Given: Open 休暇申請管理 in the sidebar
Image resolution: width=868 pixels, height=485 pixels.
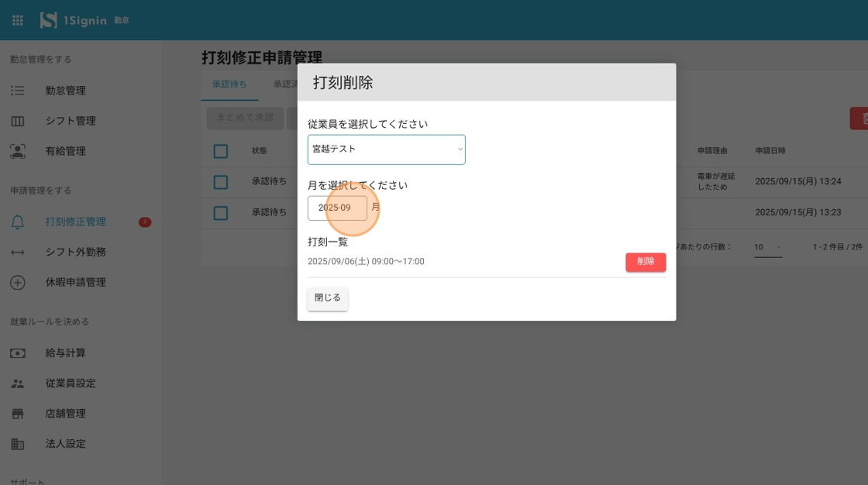Looking at the screenshot, I should tap(75, 282).
